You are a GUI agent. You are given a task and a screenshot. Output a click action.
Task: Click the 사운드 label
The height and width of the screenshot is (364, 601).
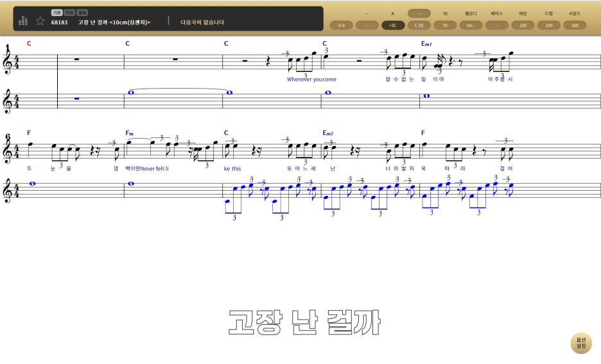(575, 13)
